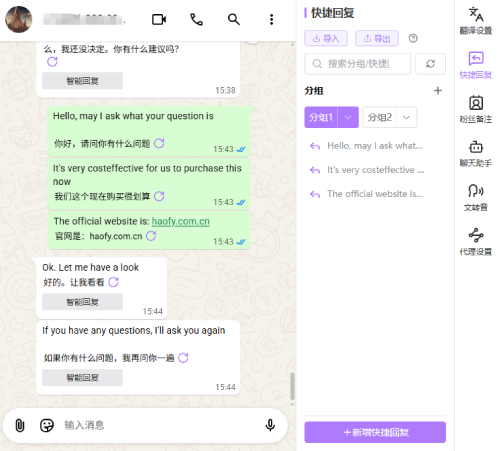Screen dimensions: 497x451
Task: Click smart reply under 'Ok. Let me have a look'
Action: 82,302
